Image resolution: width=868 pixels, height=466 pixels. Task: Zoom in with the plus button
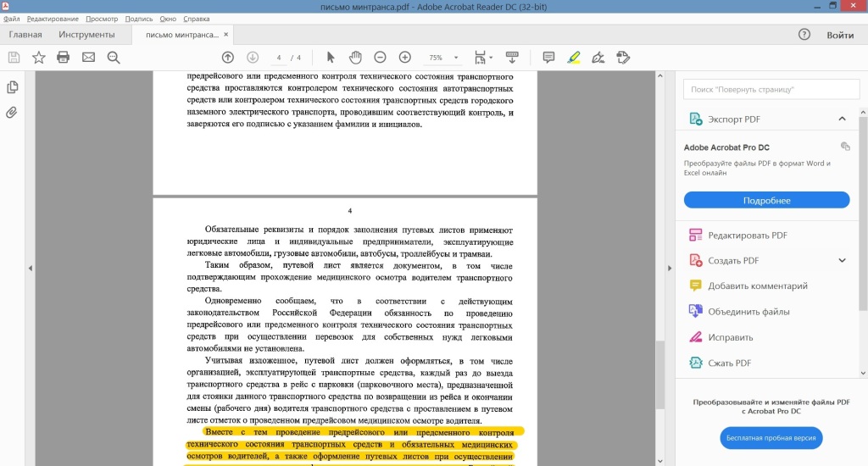[x=405, y=58]
